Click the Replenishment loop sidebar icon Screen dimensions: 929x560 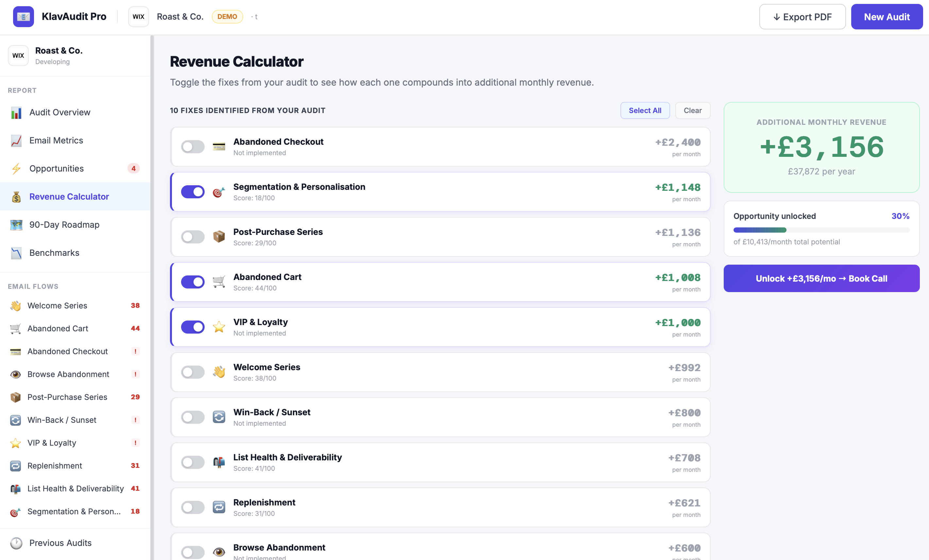pos(15,466)
